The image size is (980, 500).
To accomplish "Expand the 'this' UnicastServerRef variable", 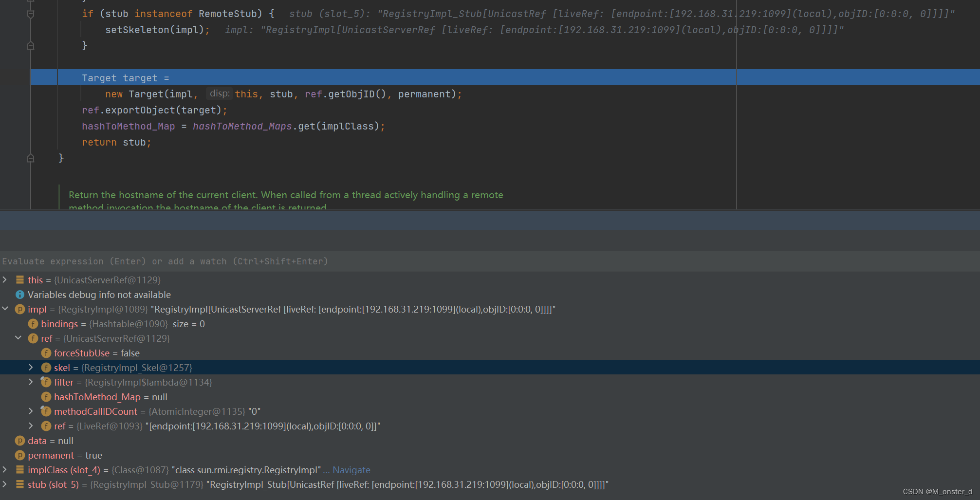I will (5, 279).
